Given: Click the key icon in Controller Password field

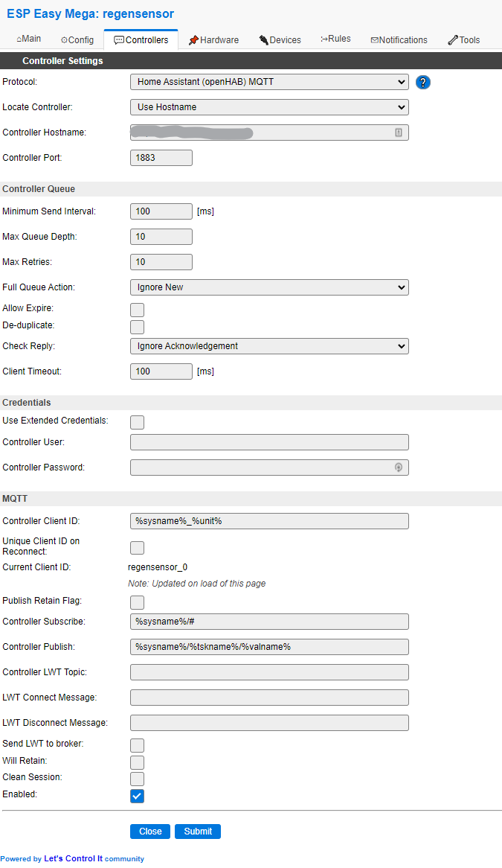Looking at the screenshot, I should pyautogui.click(x=399, y=467).
